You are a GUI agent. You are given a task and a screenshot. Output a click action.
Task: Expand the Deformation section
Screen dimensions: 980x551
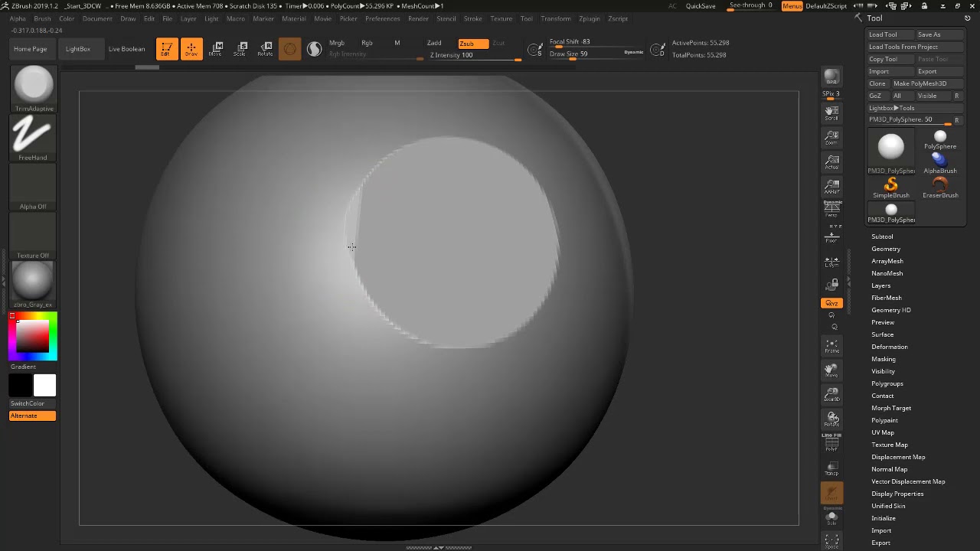890,347
